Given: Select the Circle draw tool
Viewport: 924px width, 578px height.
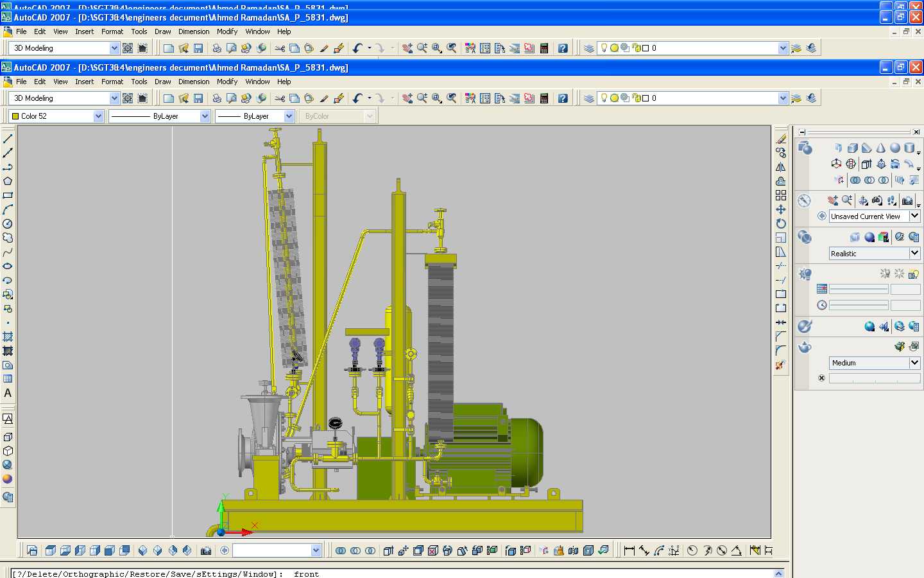Looking at the screenshot, I should click(x=8, y=223).
